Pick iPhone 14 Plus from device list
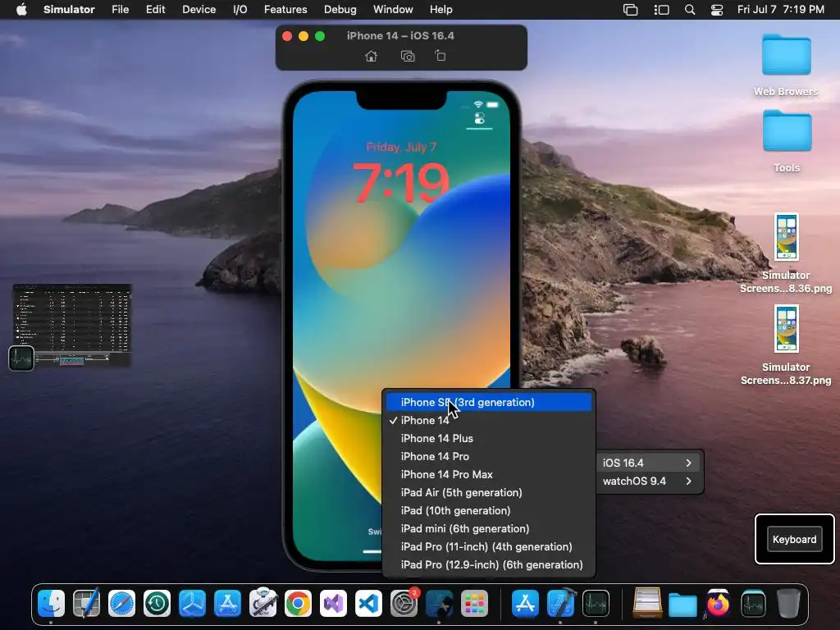 point(489,438)
